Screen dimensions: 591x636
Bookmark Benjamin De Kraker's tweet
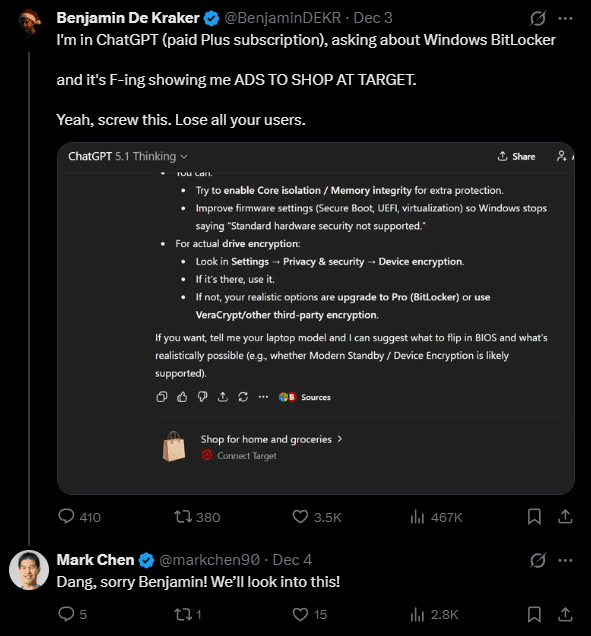pos(534,517)
